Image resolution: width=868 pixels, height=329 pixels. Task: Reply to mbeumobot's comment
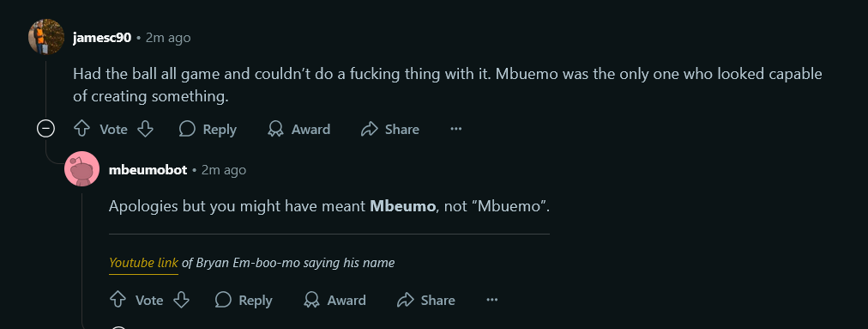coord(244,300)
